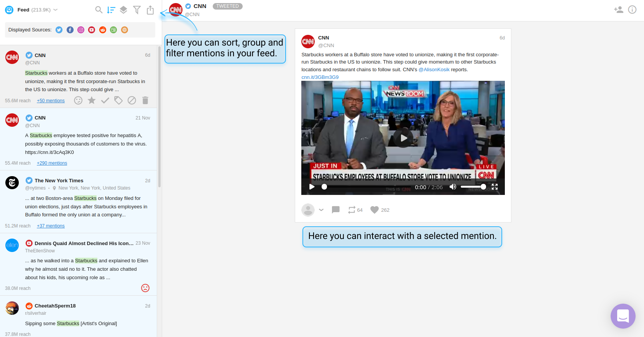Open the filter funnel icon

137,10
